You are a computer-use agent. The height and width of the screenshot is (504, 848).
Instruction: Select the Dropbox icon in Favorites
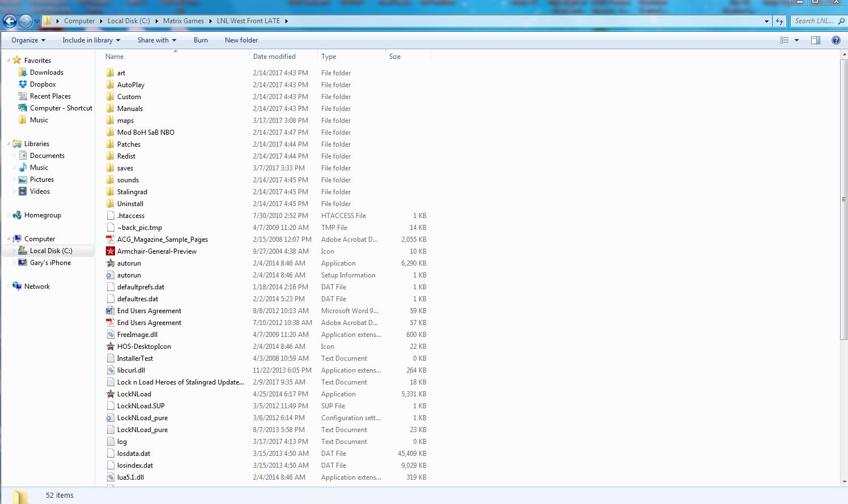click(23, 84)
